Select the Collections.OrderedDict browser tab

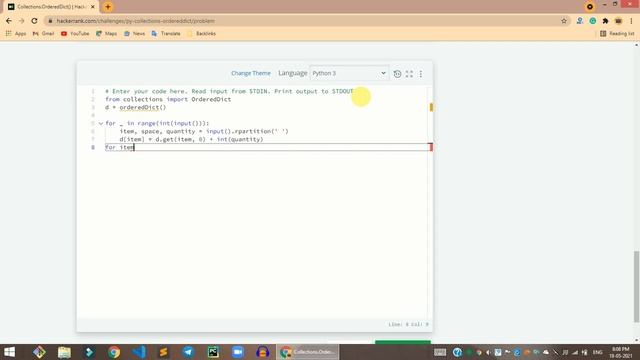[x=51, y=7]
